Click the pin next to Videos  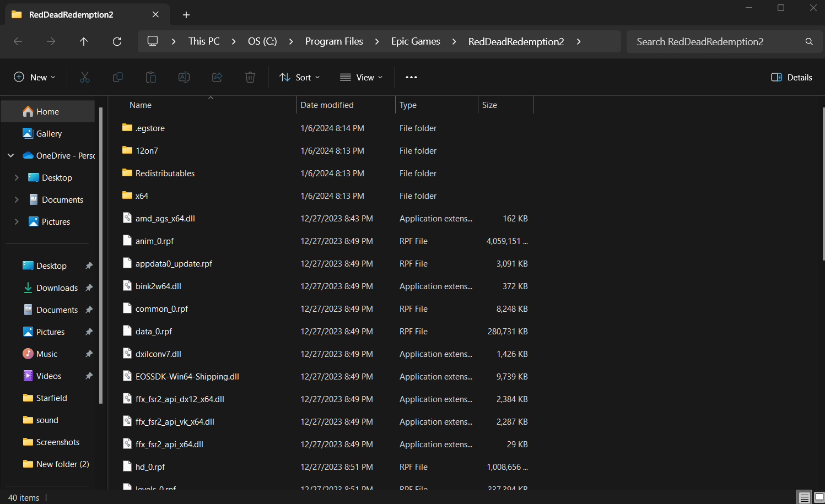89,376
